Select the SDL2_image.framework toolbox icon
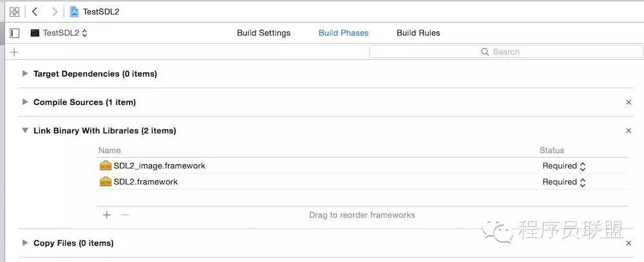The width and height of the screenshot is (644, 262). (x=106, y=166)
